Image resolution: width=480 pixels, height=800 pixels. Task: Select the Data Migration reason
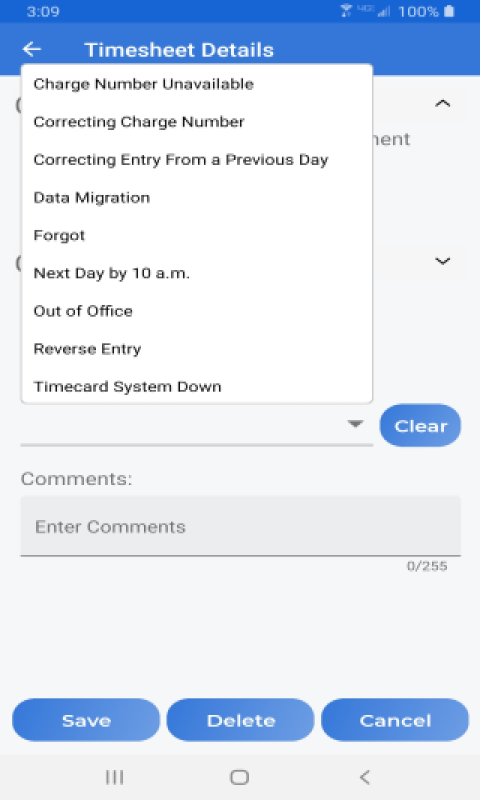(196, 197)
